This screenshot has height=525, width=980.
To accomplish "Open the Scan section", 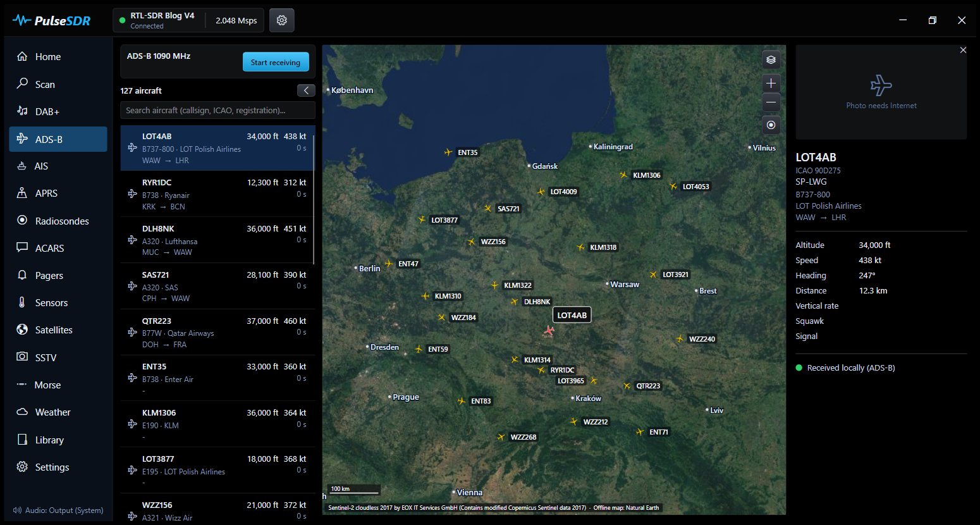I will [58, 84].
